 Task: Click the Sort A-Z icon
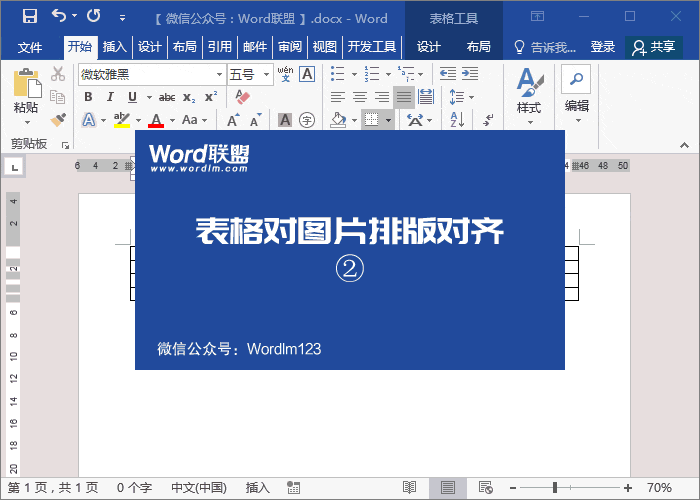pyautogui.click(x=457, y=120)
